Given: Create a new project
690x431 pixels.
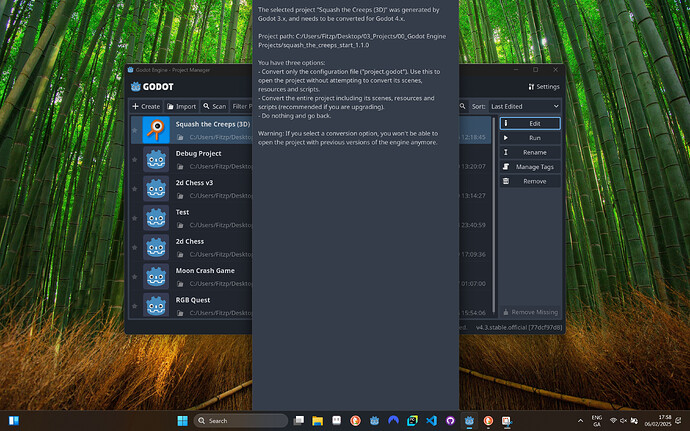Looking at the screenshot, I should point(146,106).
